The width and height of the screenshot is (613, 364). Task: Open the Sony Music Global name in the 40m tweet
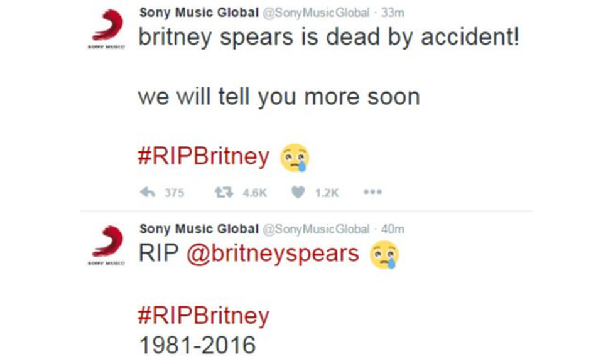click(x=198, y=229)
